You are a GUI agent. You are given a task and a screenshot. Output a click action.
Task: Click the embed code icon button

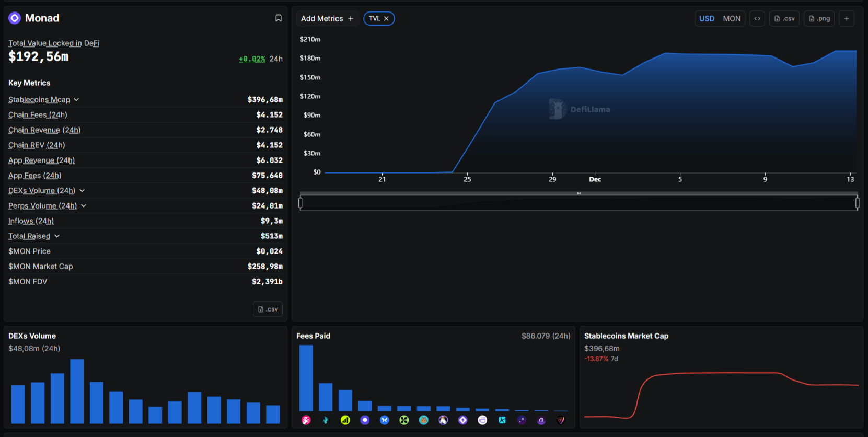(757, 19)
